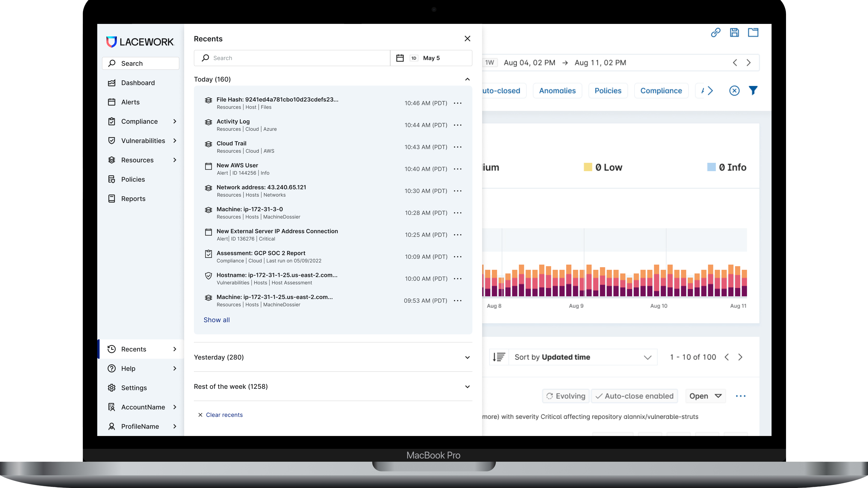Screen dimensions: 868x488
Task: Expand the Yesterday (280) section
Action: click(467, 357)
